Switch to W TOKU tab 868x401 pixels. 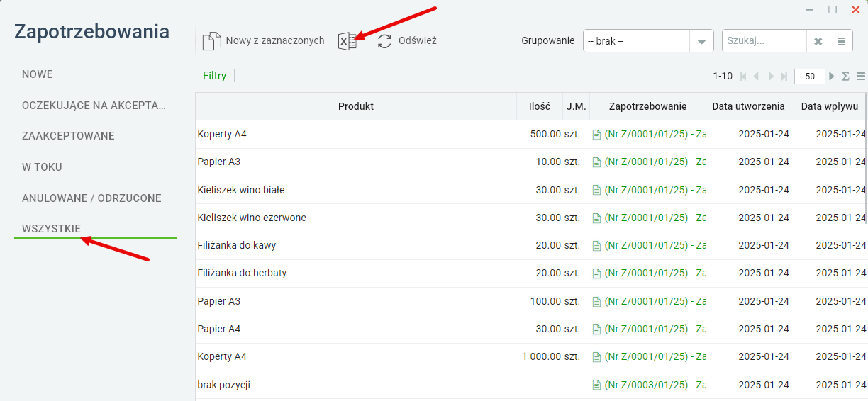42,167
